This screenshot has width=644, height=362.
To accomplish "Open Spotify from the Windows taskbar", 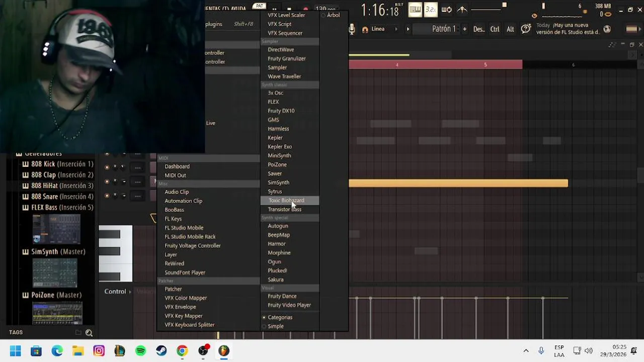I will [140, 351].
